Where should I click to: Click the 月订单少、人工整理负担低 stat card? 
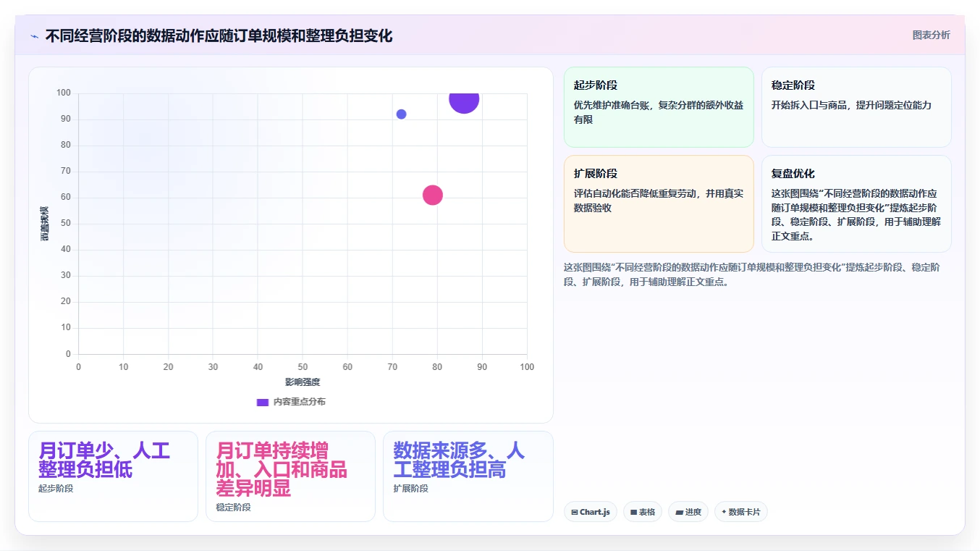[x=113, y=476]
